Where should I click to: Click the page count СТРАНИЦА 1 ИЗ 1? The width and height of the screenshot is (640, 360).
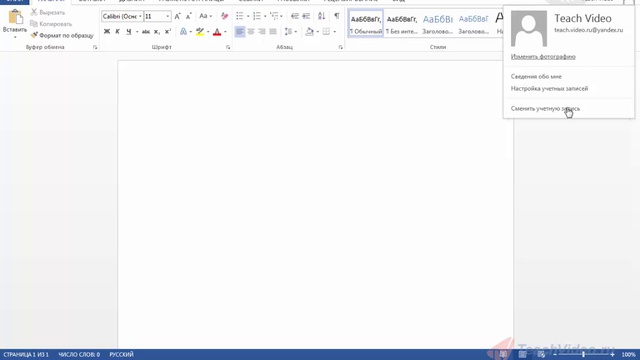(26, 355)
